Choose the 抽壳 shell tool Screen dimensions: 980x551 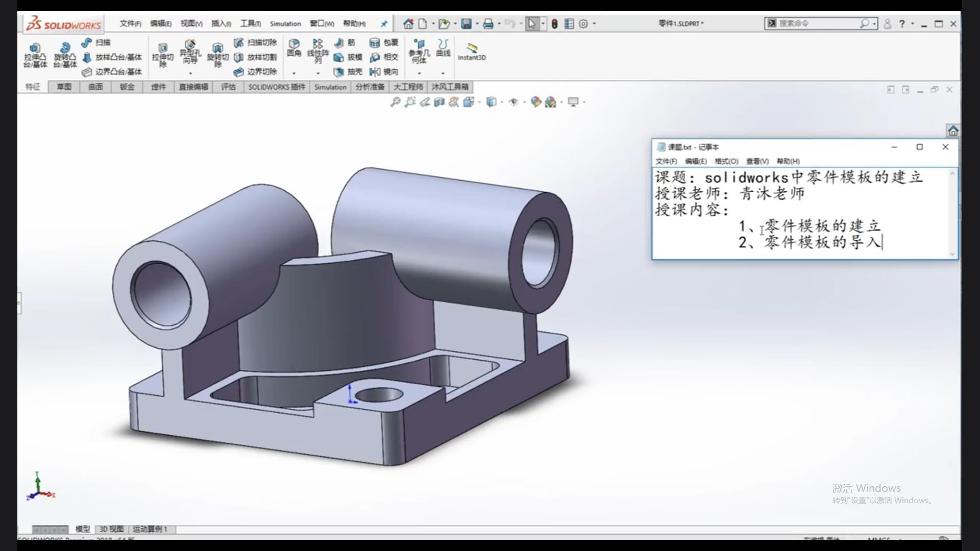[348, 72]
